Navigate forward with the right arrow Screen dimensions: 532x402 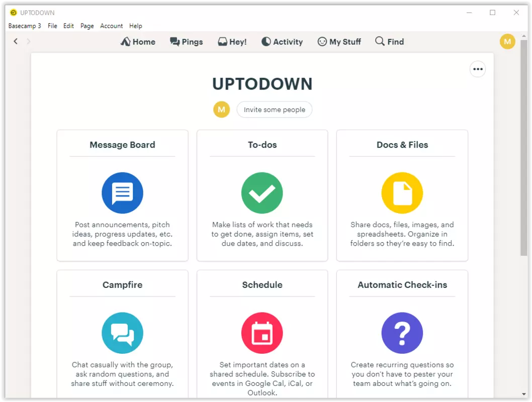click(x=29, y=41)
